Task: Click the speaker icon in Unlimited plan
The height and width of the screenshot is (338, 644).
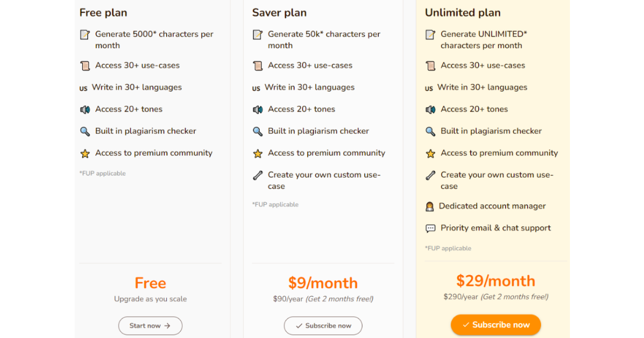Action: (430, 109)
